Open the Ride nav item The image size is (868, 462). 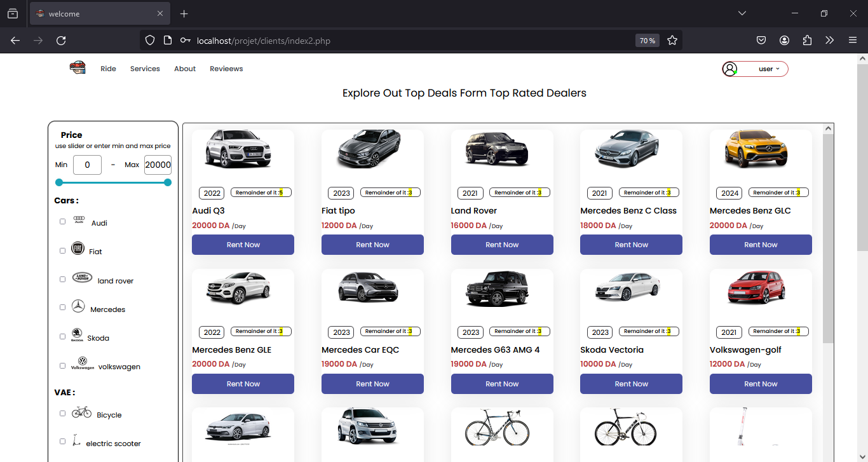pyautogui.click(x=108, y=69)
